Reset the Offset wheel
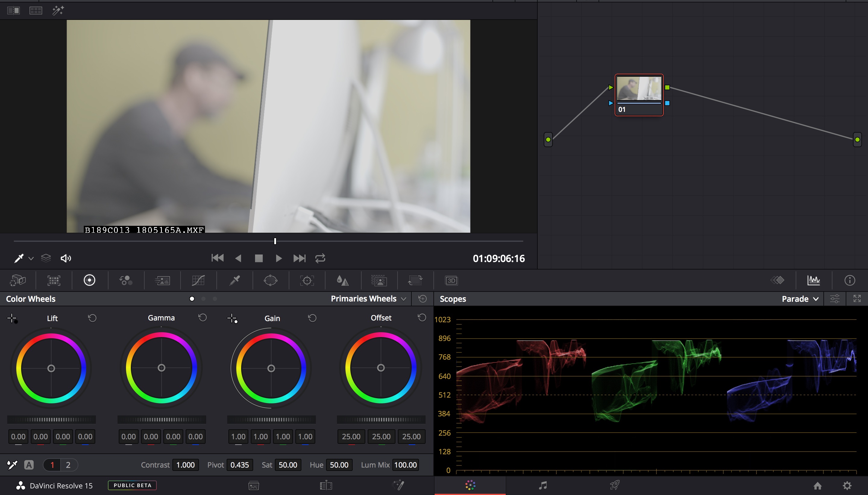The image size is (868, 495). (422, 317)
